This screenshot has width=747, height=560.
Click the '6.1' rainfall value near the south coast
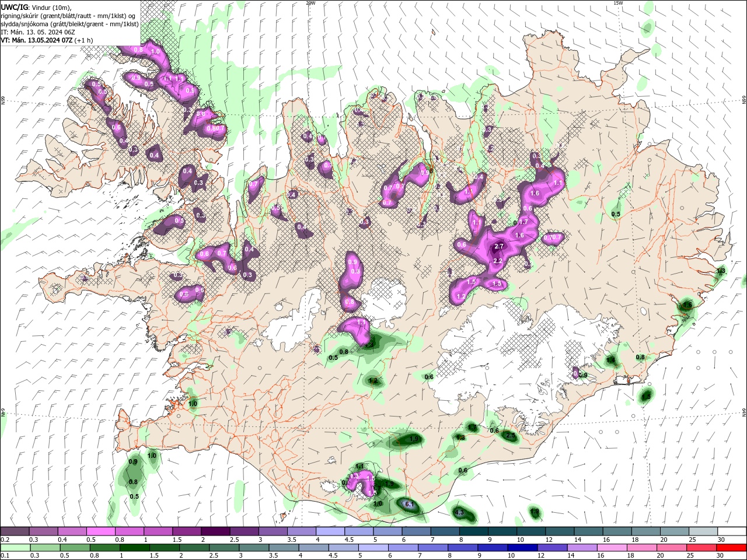(409, 504)
